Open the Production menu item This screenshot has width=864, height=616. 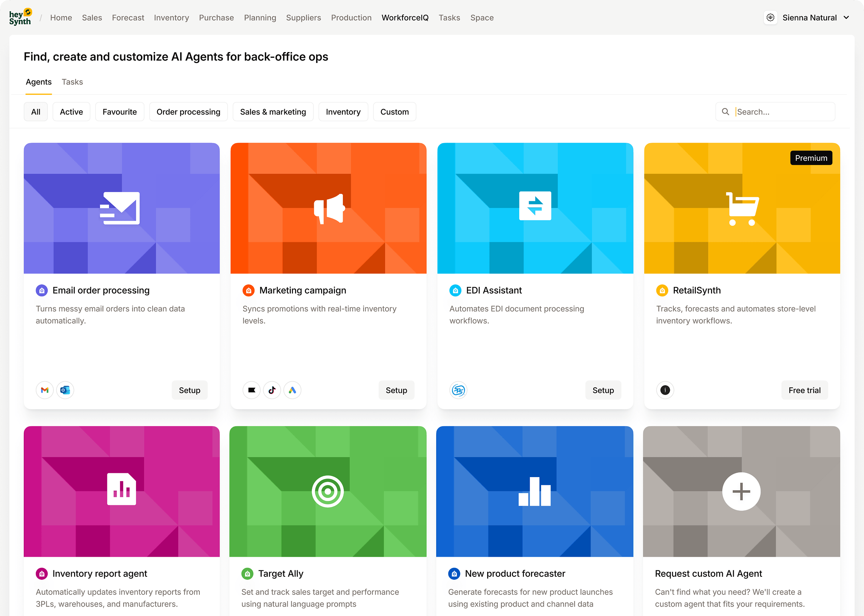pyautogui.click(x=351, y=17)
